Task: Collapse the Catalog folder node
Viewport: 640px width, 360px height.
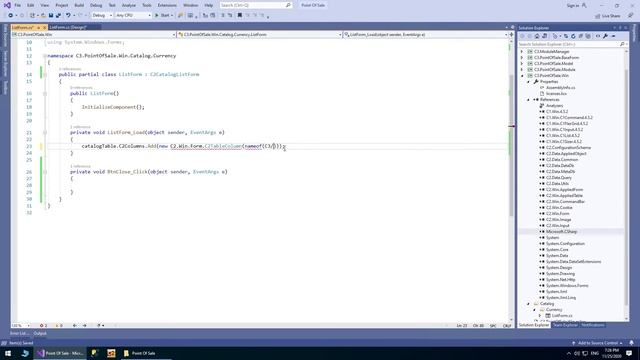Action: (x=528, y=304)
